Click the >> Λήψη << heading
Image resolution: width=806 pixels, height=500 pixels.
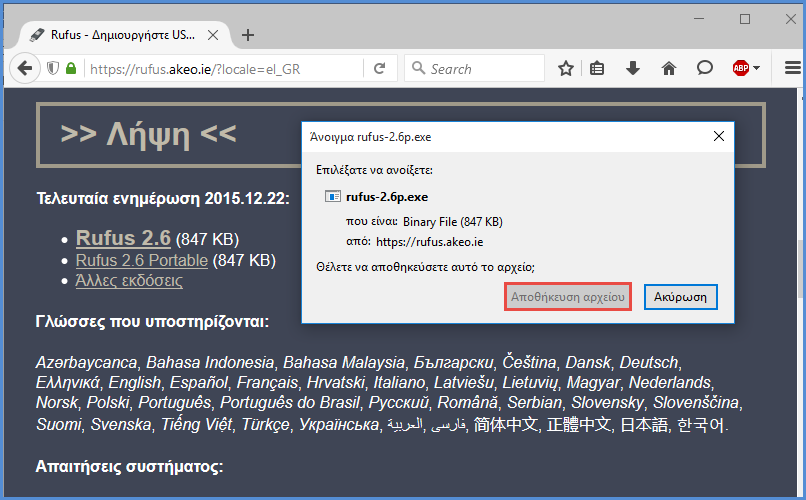pos(149,135)
